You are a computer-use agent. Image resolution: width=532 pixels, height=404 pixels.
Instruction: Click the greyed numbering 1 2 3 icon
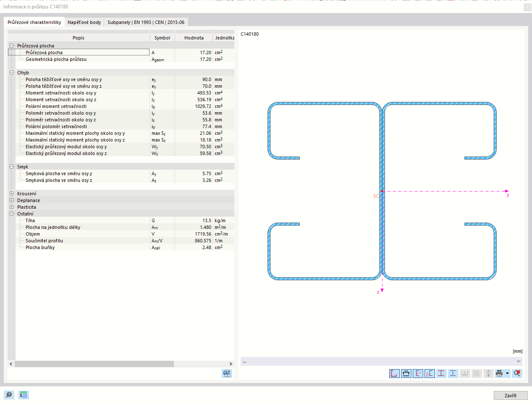coord(465,373)
